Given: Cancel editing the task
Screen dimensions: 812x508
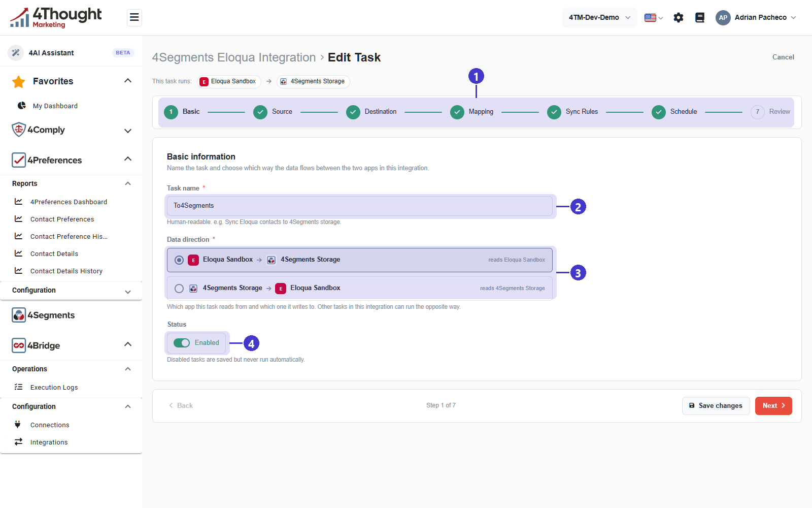Looking at the screenshot, I should [x=783, y=57].
